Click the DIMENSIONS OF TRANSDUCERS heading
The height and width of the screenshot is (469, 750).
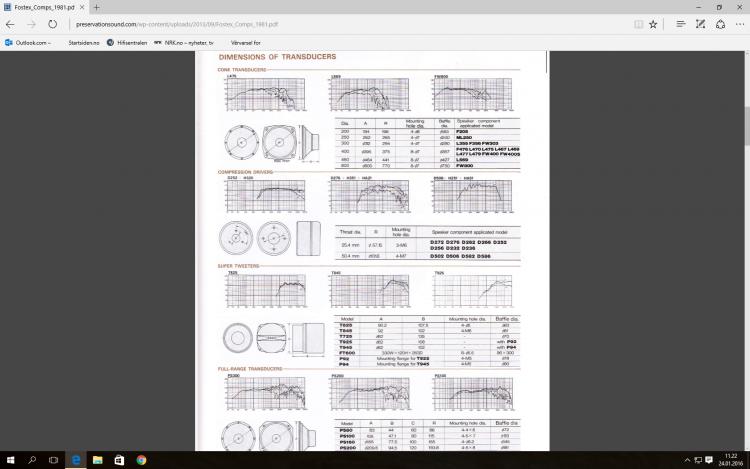277,57
